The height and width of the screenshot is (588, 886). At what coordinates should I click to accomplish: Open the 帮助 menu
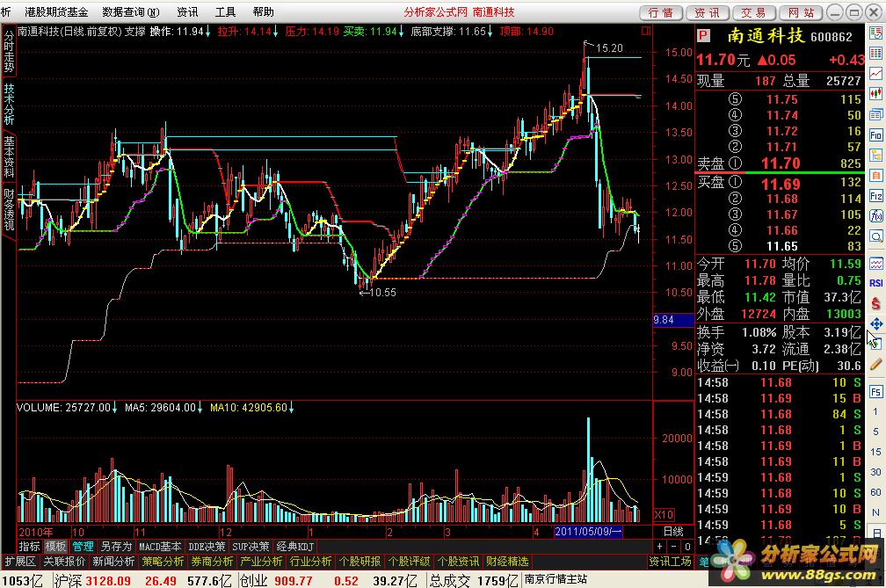point(264,11)
